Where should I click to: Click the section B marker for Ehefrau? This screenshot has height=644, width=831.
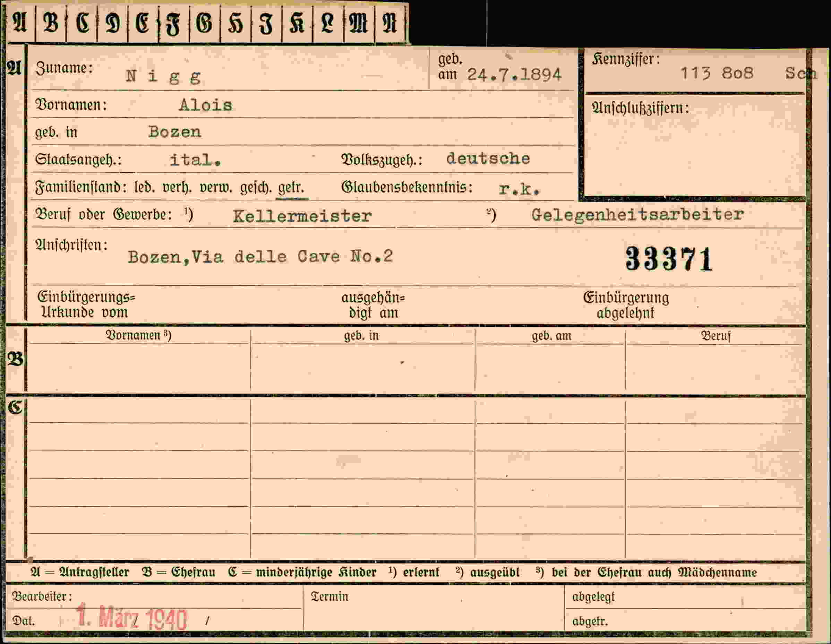point(16,359)
